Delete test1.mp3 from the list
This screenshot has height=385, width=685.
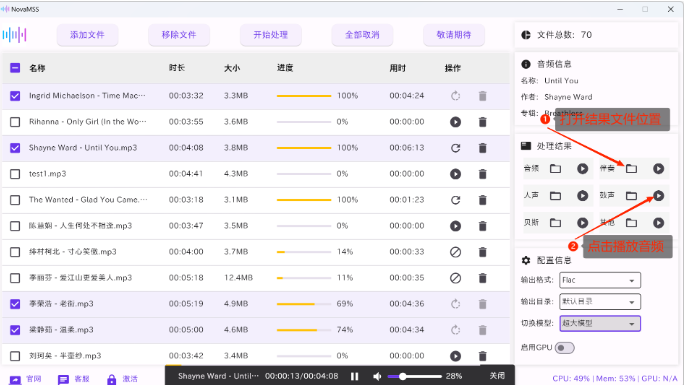tap(482, 174)
